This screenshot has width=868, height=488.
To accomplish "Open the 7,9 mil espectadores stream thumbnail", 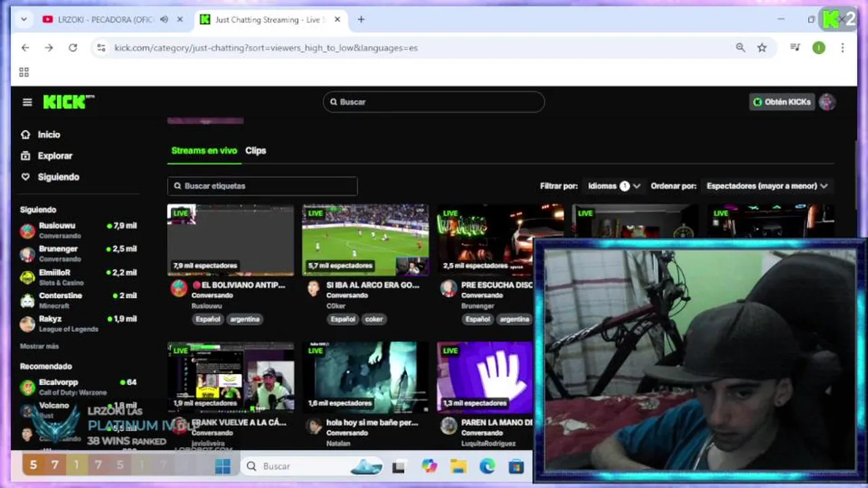I will point(231,240).
